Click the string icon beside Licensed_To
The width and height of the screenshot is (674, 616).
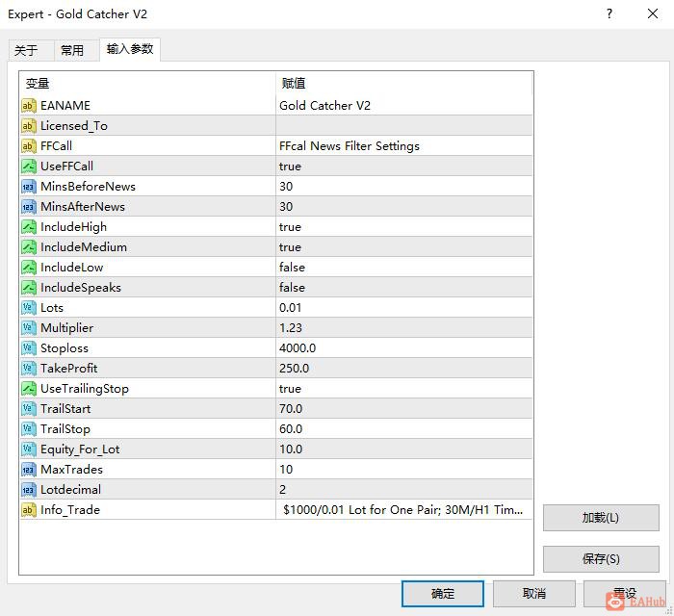tap(28, 126)
